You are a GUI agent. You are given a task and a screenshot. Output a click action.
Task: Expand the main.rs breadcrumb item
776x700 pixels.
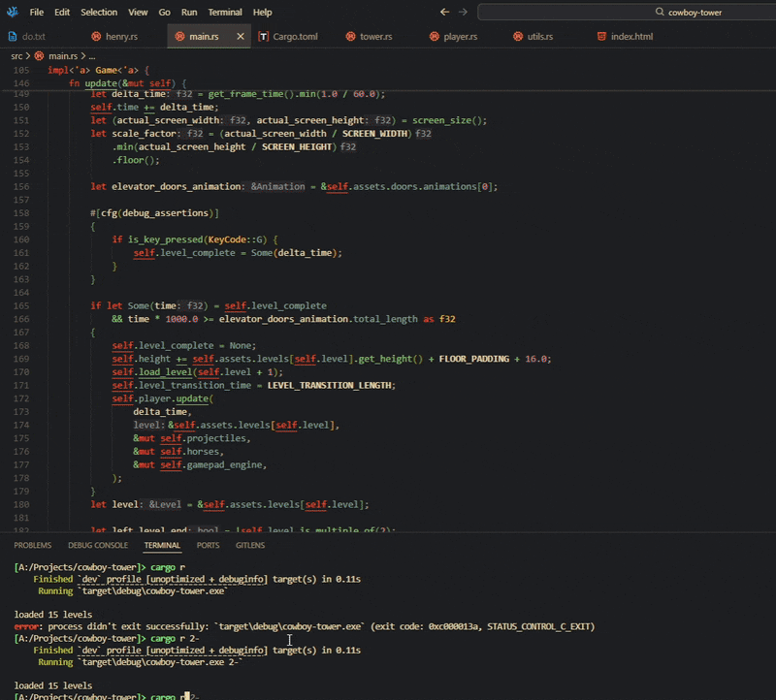click(x=62, y=56)
